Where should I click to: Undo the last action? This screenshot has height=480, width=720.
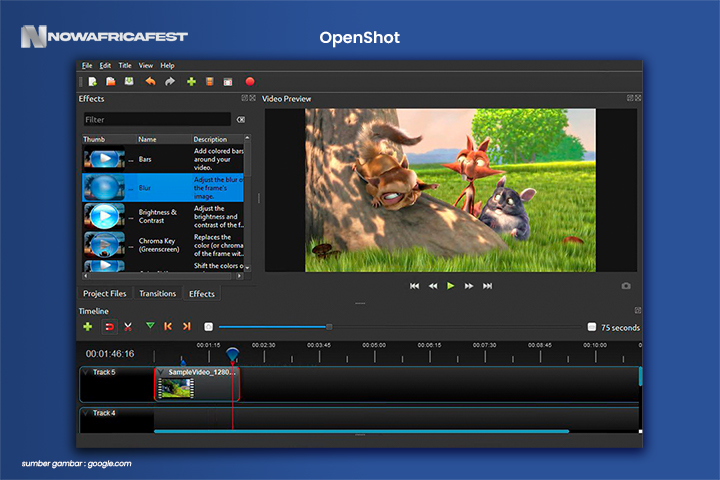point(150,82)
